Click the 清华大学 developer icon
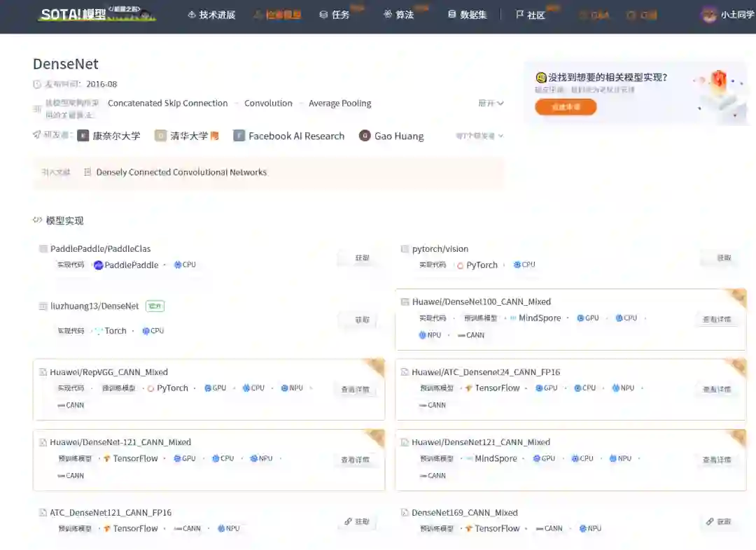This screenshot has height=550, width=756. click(160, 136)
